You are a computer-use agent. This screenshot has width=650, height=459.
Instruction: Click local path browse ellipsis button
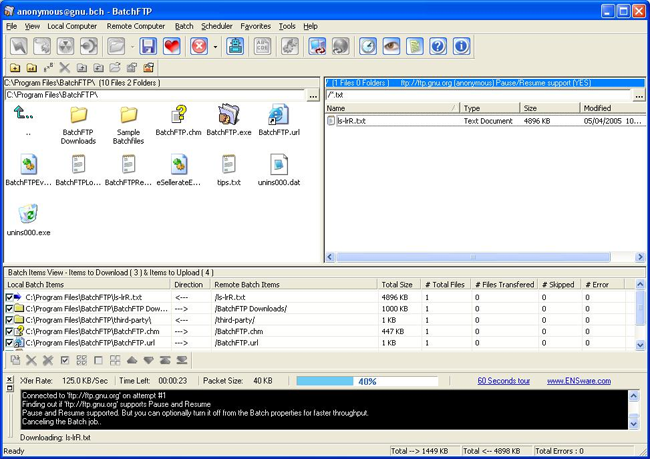click(x=313, y=95)
